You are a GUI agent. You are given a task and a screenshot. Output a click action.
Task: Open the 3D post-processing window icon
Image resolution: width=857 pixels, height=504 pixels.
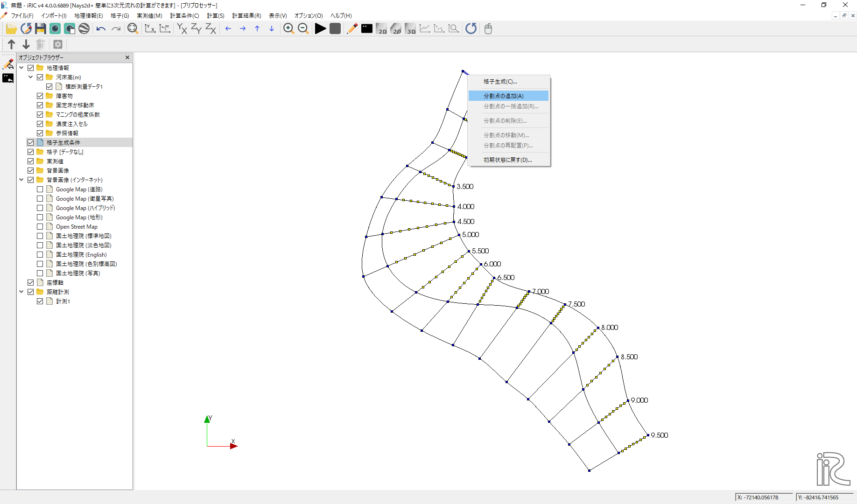[410, 29]
